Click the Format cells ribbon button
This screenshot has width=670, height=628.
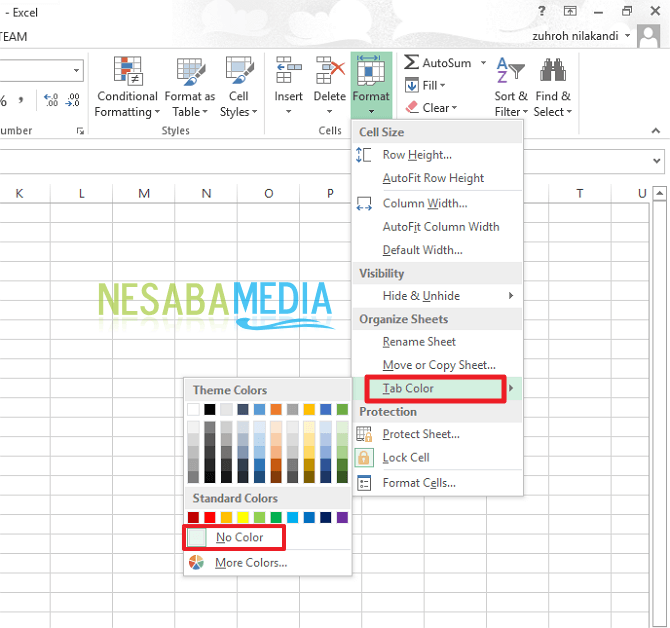click(371, 85)
